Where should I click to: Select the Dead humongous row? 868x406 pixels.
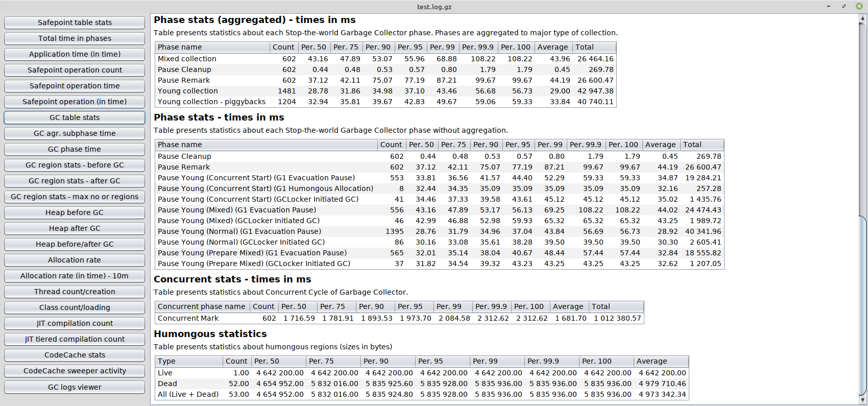click(x=422, y=384)
